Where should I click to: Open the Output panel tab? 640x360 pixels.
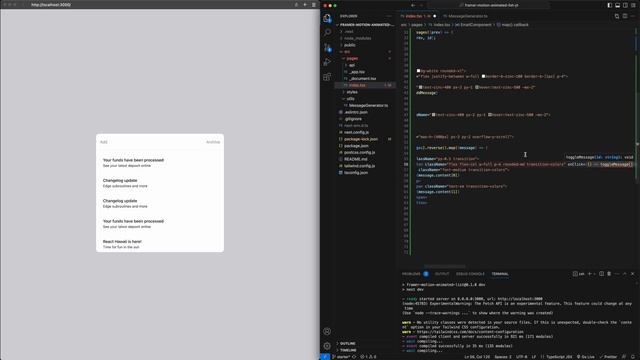pyautogui.click(x=442, y=274)
